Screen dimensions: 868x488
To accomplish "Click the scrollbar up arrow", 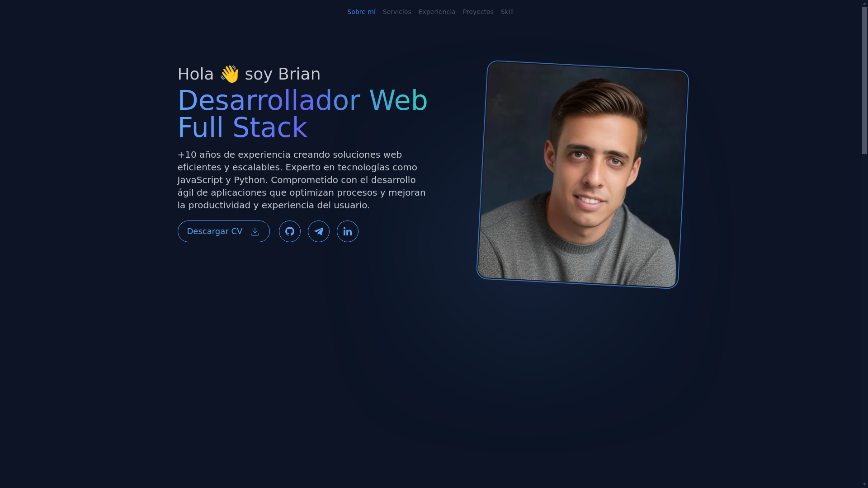I will pyautogui.click(x=864, y=3).
